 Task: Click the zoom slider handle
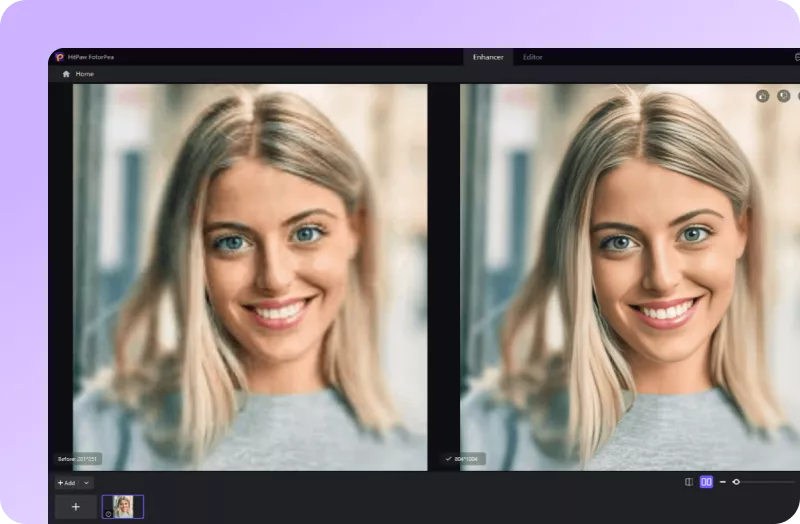[x=736, y=482]
